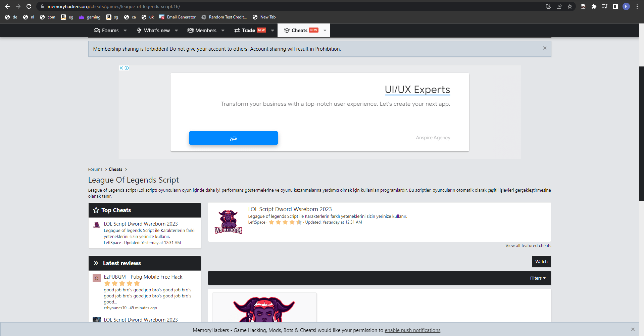The image size is (644, 336).
Task: Open LOL Script Dword Wsreborn in Top Cheats
Action: (141, 224)
